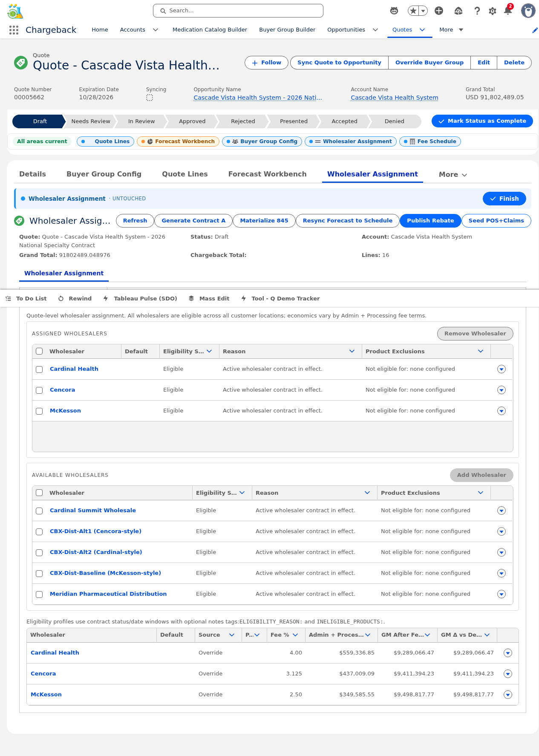Check the Cardinal Summit Wholesale checkbox
Screen dimensions: 539x756
tap(39, 511)
